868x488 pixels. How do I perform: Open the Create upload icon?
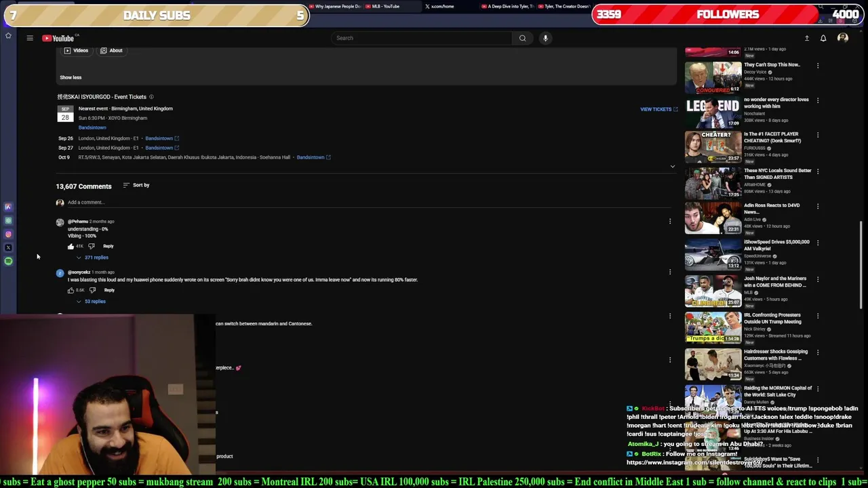click(807, 38)
